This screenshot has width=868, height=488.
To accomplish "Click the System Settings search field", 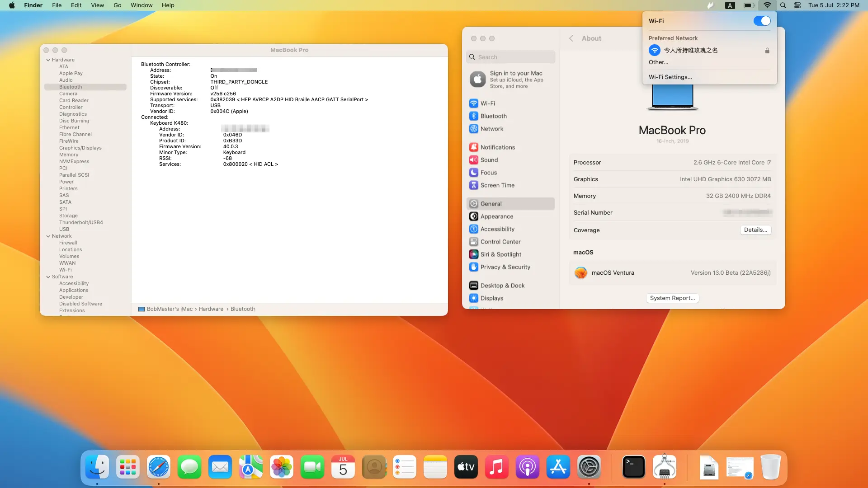I will click(x=510, y=57).
